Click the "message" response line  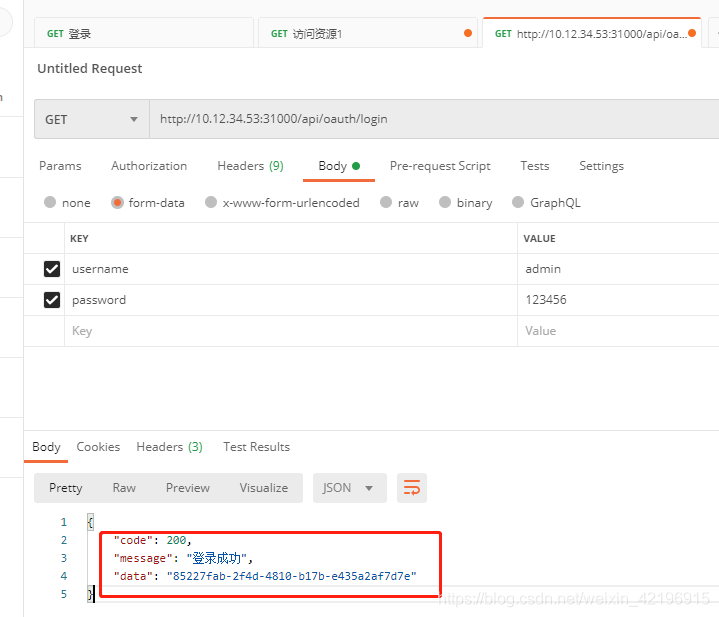183,558
